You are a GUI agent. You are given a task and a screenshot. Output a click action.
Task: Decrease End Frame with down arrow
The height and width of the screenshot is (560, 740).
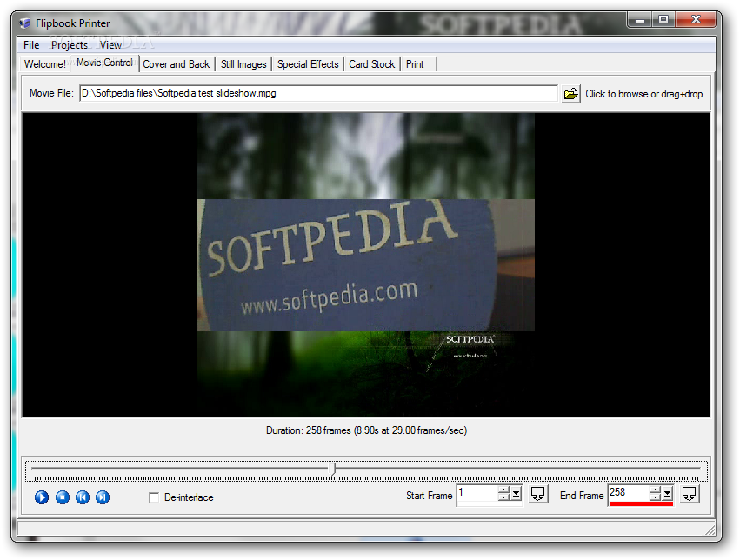[x=655, y=497]
